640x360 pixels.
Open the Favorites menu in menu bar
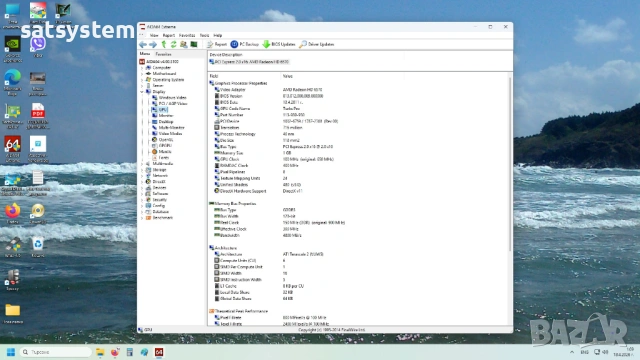click(187, 36)
